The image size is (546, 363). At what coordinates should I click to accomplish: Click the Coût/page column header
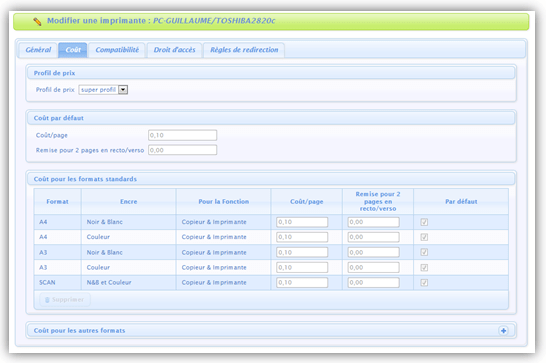306,201
